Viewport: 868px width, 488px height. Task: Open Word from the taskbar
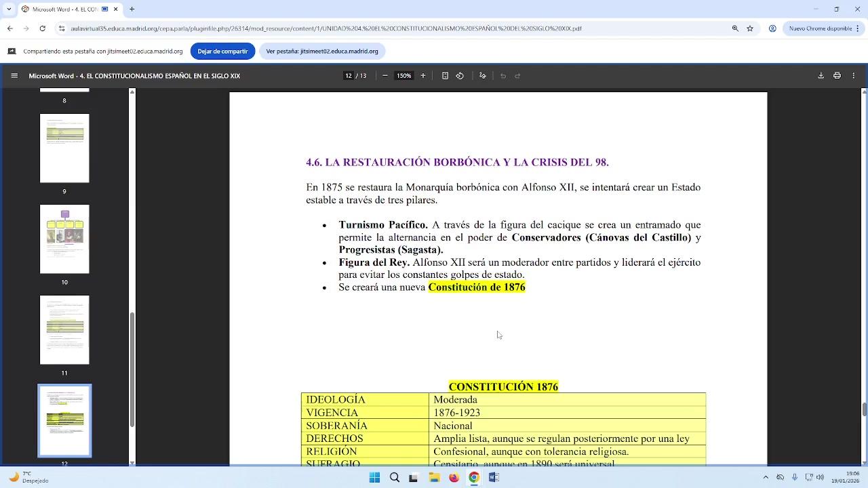pos(494,478)
